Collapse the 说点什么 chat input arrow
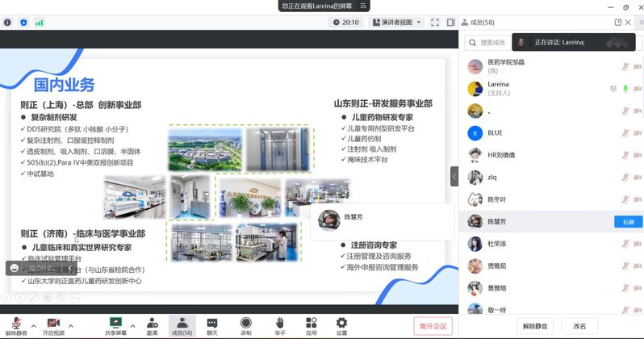This screenshot has height=339, width=644. pos(70,268)
